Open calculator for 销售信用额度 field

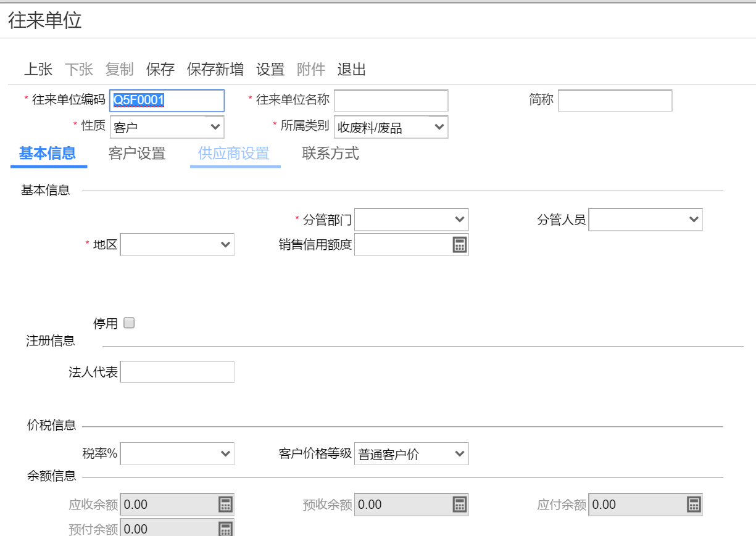tap(459, 245)
